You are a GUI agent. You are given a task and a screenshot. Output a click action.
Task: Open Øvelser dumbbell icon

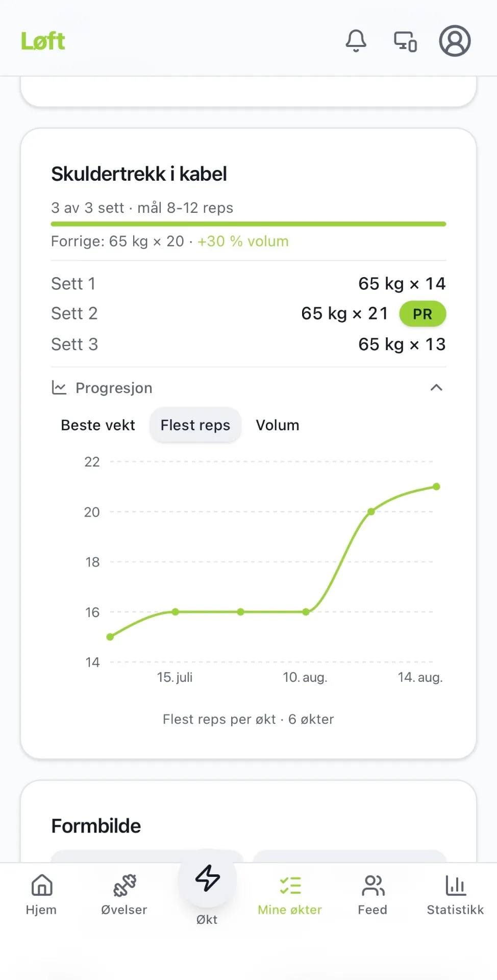click(125, 885)
